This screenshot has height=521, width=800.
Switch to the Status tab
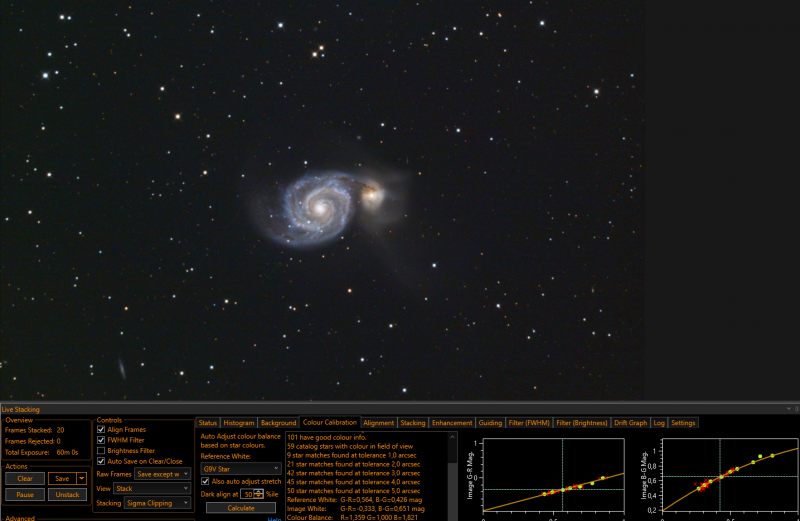pyautogui.click(x=208, y=423)
